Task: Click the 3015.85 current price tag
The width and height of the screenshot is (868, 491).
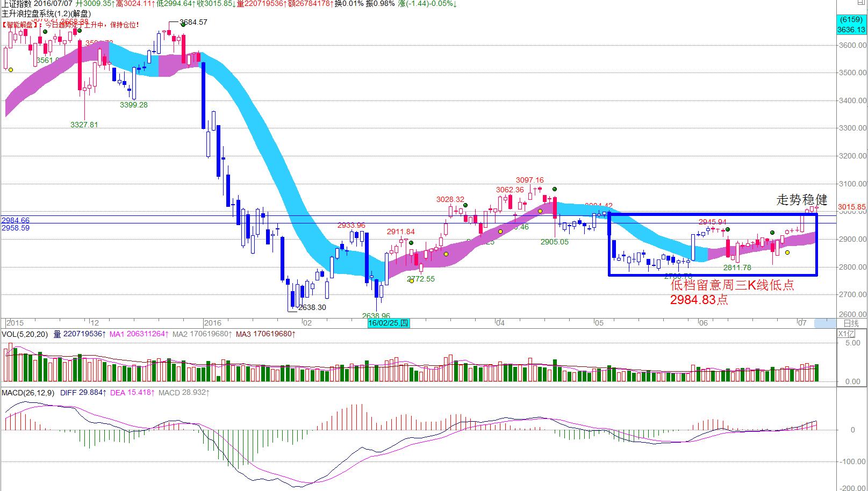Action: tap(852, 207)
